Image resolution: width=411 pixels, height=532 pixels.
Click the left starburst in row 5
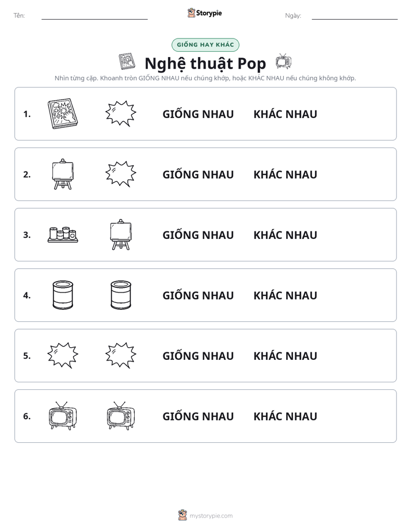point(63,355)
